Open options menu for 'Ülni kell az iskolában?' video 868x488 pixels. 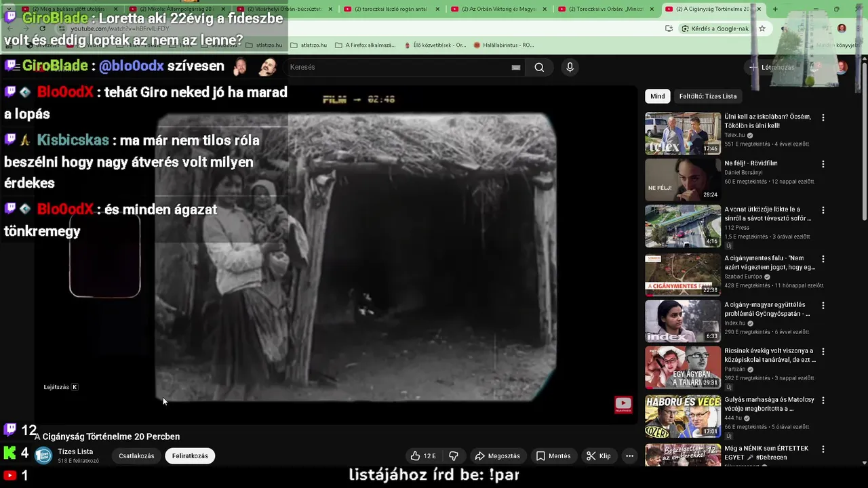coord(823,117)
